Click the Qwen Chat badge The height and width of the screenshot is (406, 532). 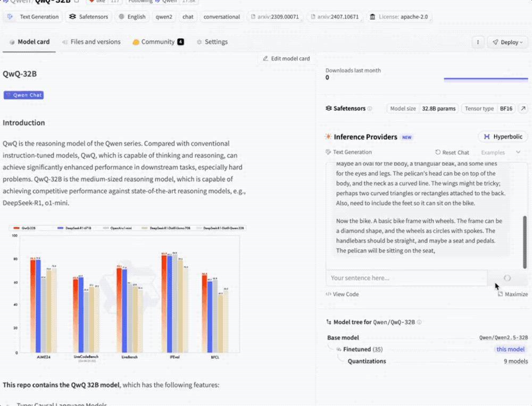point(24,95)
